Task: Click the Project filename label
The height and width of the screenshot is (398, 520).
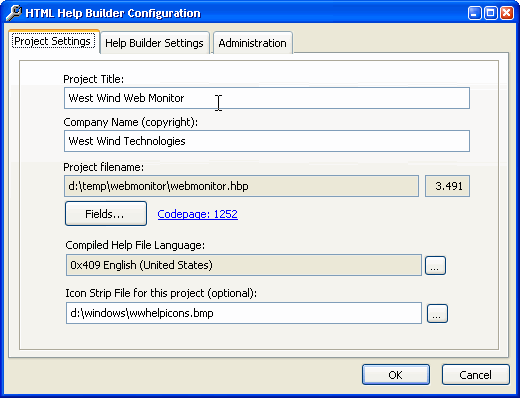Action: click(x=104, y=167)
